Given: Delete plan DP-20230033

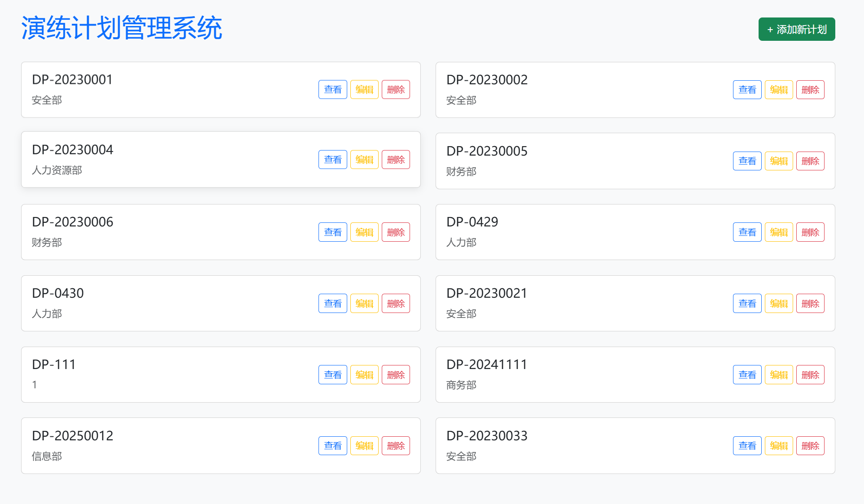Looking at the screenshot, I should (810, 446).
